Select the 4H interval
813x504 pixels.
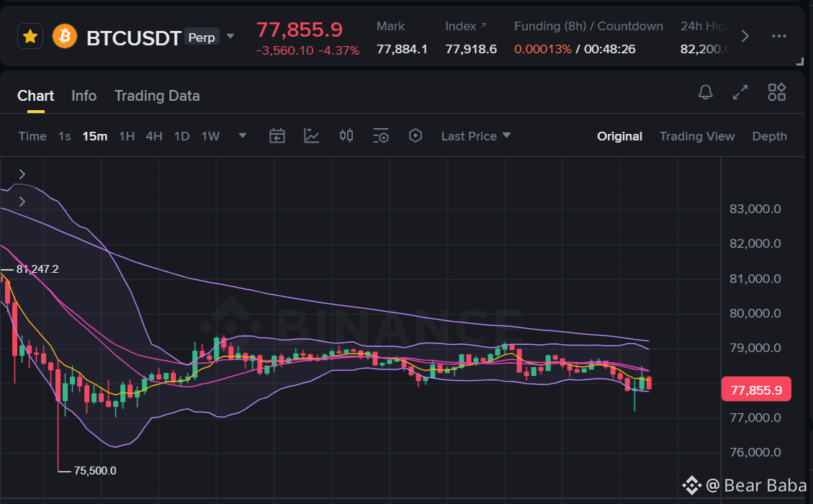tap(154, 136)
